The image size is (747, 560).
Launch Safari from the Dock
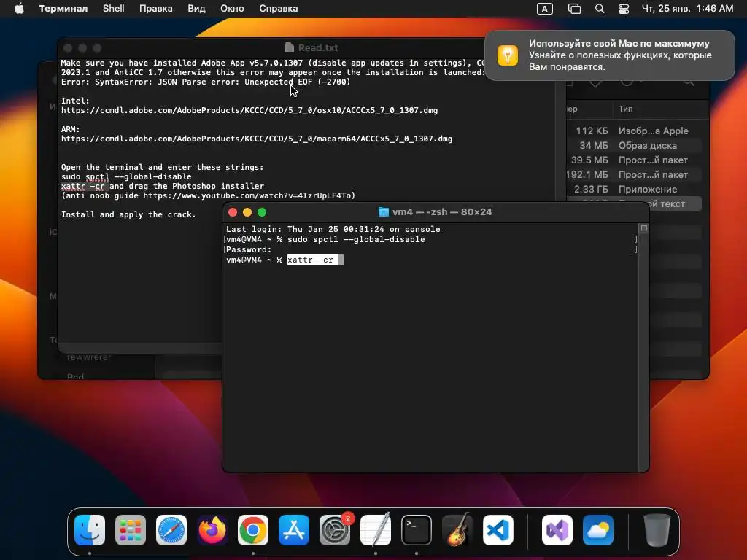coord(171,530)
